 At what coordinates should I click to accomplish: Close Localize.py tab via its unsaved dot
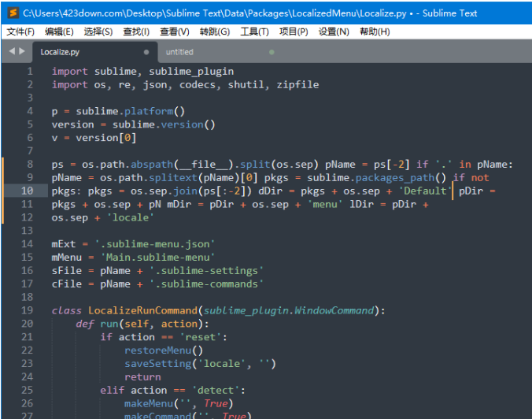tap(146, 52)
